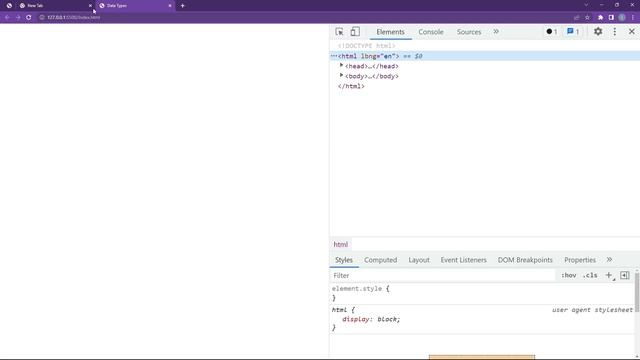640x360 pixels.
Task: Click the block value in html rule
Action: tap(387, 319)
